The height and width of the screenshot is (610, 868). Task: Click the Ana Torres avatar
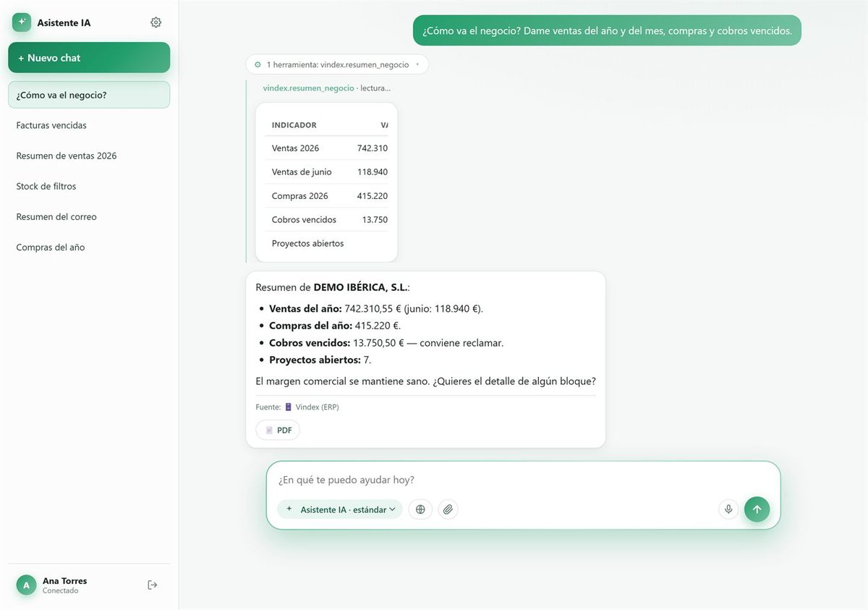[26, 585]
